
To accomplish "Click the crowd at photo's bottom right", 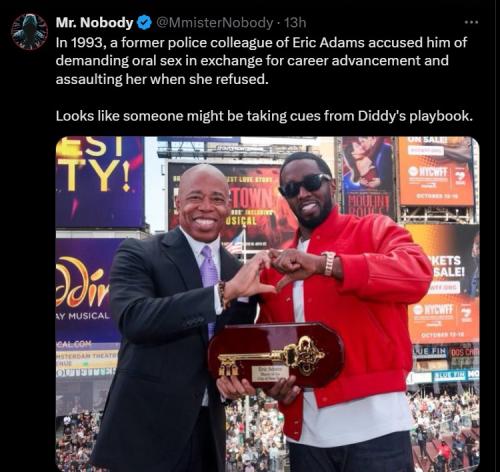I will coord(445,430).
